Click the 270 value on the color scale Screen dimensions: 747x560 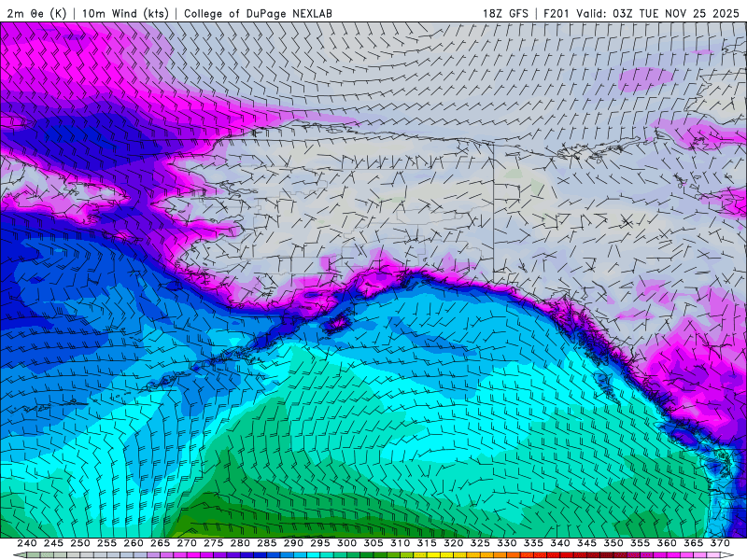[x=187, y=543]
